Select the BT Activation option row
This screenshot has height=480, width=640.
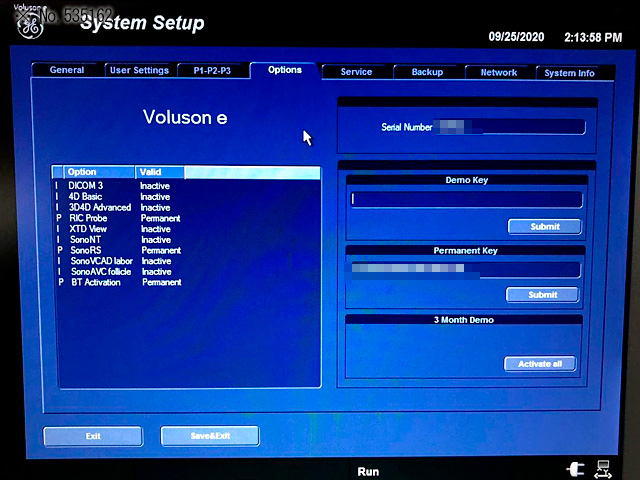[188, 282]
